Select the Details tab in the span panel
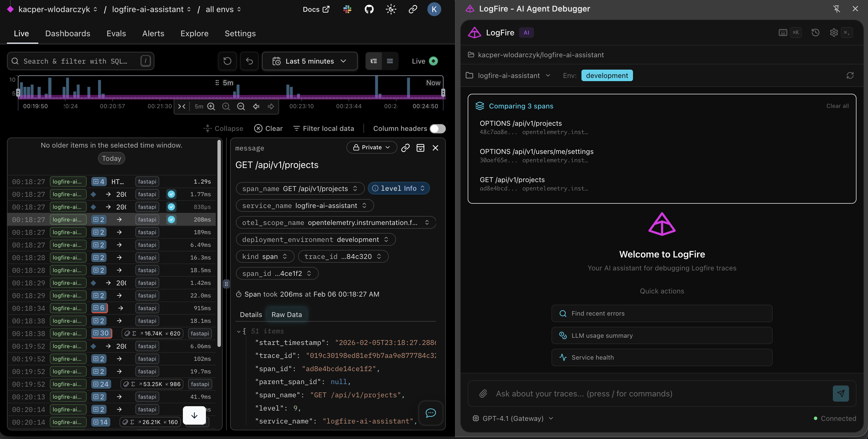This screenshot has width=868, height=439. coord(251,314)
